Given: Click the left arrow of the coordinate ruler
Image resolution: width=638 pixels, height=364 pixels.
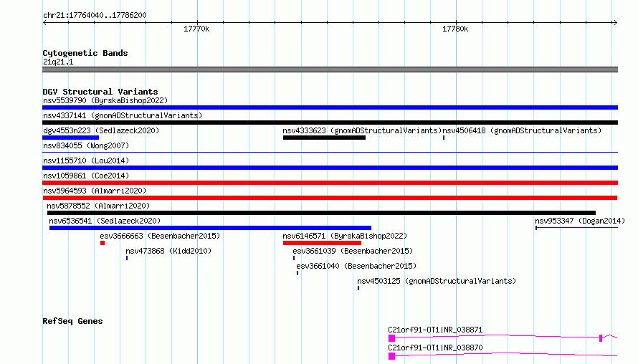Looking at the screenshot, I should tap(44, 22).
